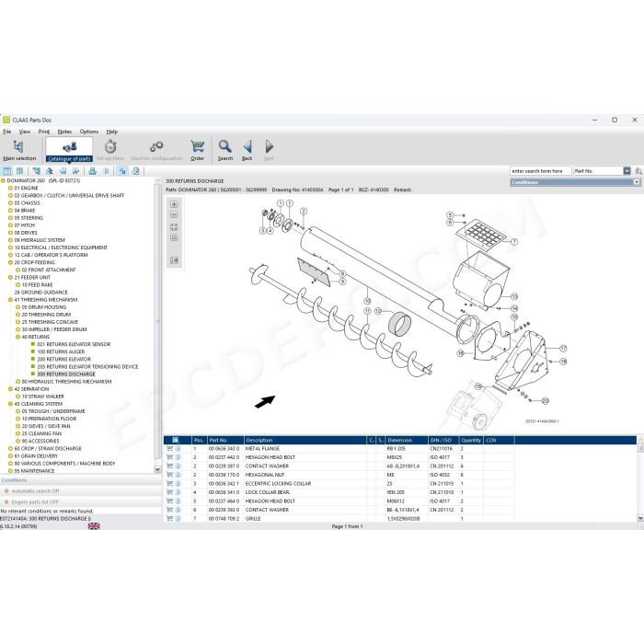The image size is (644, 644).
Task: Open the View menu
Action: pyautogui.click(x=25, y=132)
